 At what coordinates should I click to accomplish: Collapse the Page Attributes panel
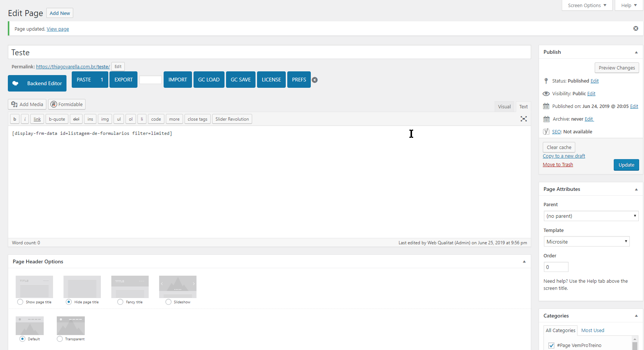coord(636,189)
